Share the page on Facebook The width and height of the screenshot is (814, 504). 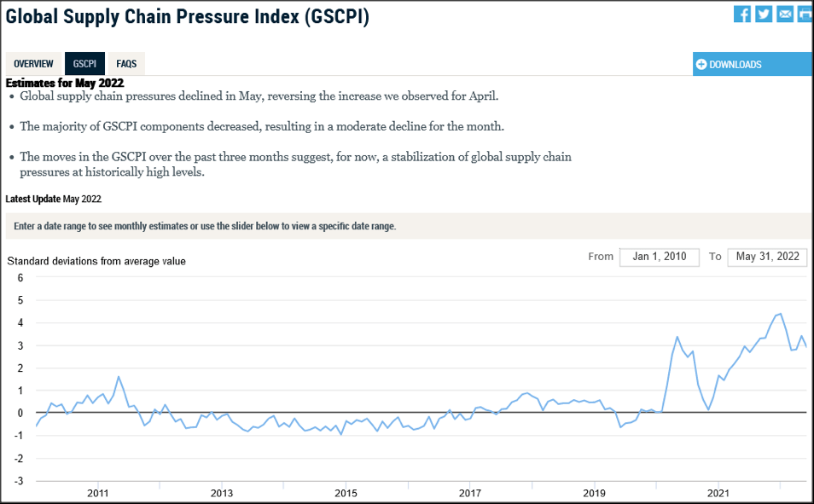(742, 14)
